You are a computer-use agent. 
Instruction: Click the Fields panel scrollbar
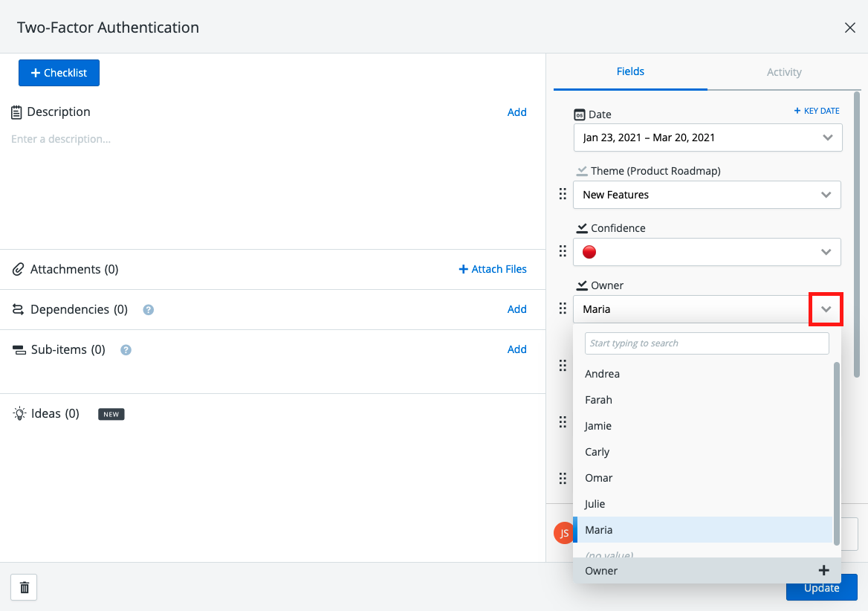[x=857, y=235]
